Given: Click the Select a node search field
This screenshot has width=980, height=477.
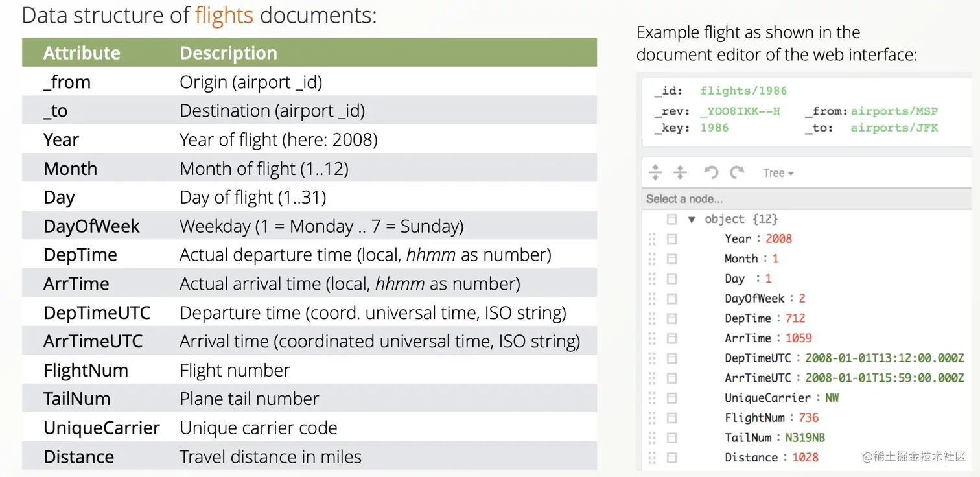Looking at the screenshot, I should pos(713,198).
